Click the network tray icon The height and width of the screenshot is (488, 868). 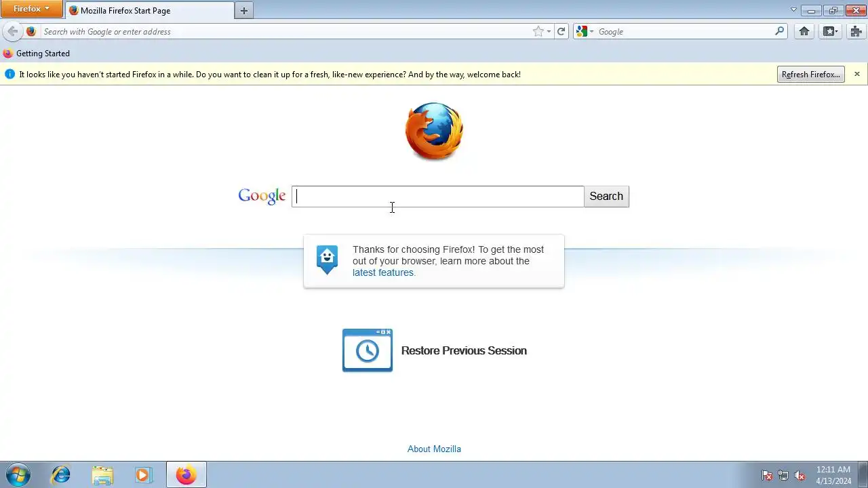click(783, 476)
